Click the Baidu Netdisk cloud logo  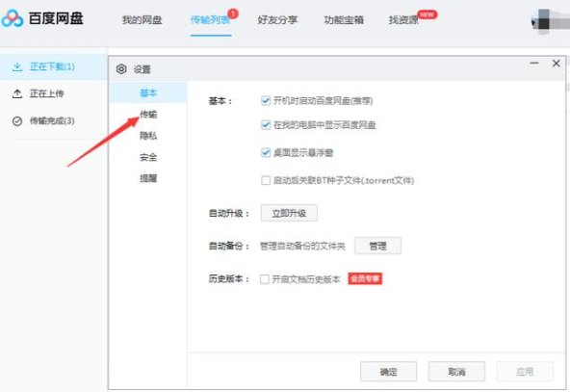[12, 18]
